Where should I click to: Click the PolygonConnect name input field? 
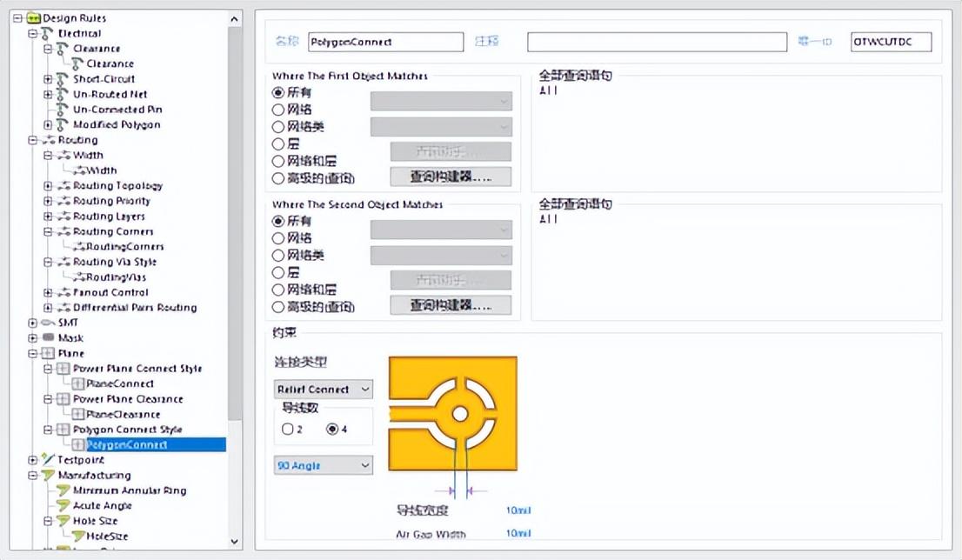pyautogui.click(x=385, y=42)
